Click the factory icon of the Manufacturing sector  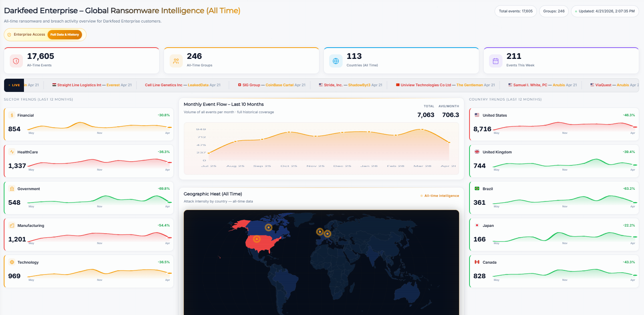12,225
